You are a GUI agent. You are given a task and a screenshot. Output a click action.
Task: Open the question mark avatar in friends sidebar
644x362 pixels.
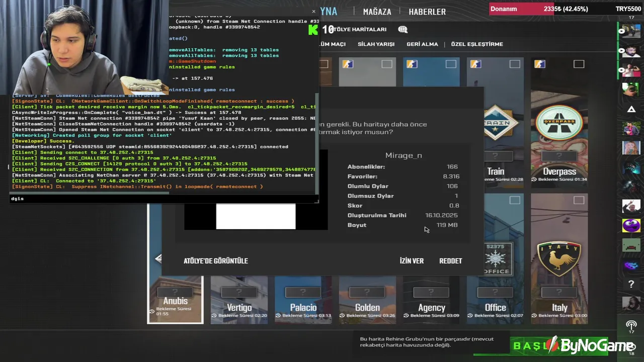coord(631,284)
